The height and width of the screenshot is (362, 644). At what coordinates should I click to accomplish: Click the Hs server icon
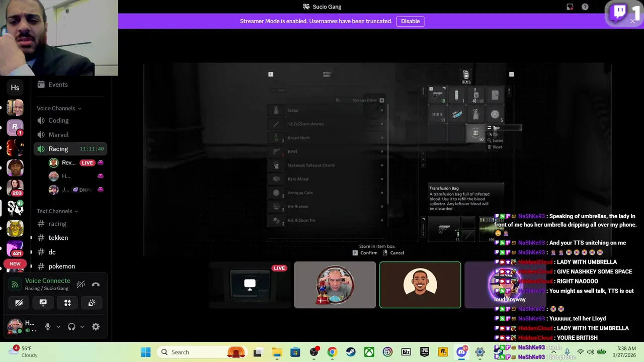15,87
